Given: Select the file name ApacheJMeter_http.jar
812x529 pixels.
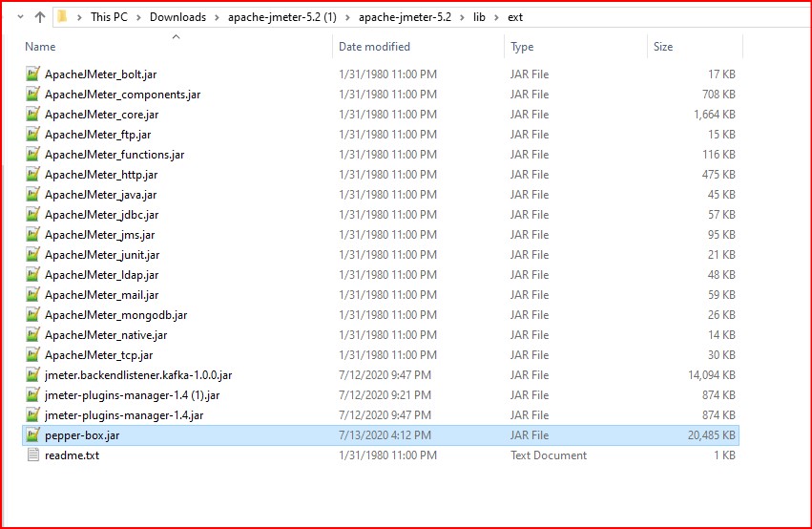Looking at the screenshot, I should pyautogui.click(x=101, y=175).
